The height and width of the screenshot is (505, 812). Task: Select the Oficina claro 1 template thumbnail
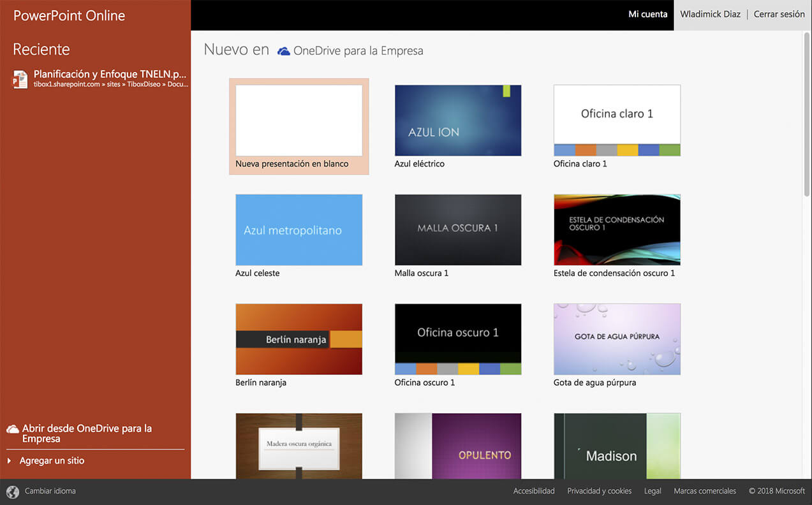tap(617, 121)
